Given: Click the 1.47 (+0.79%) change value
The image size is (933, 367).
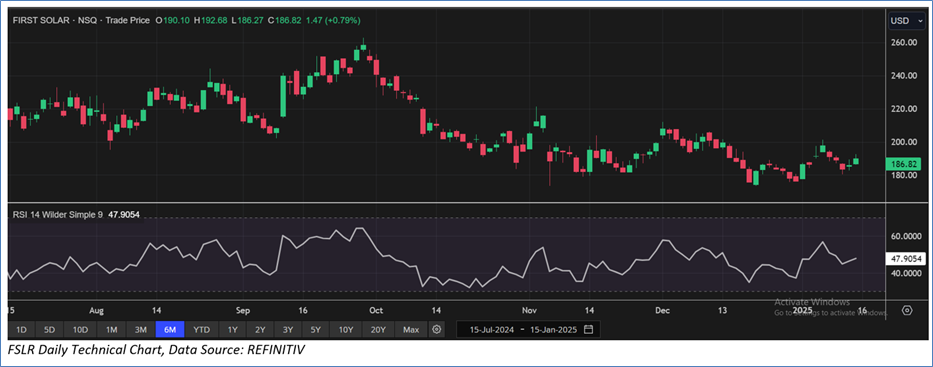Looking at the screenshot, I should (x=333, y=20).
